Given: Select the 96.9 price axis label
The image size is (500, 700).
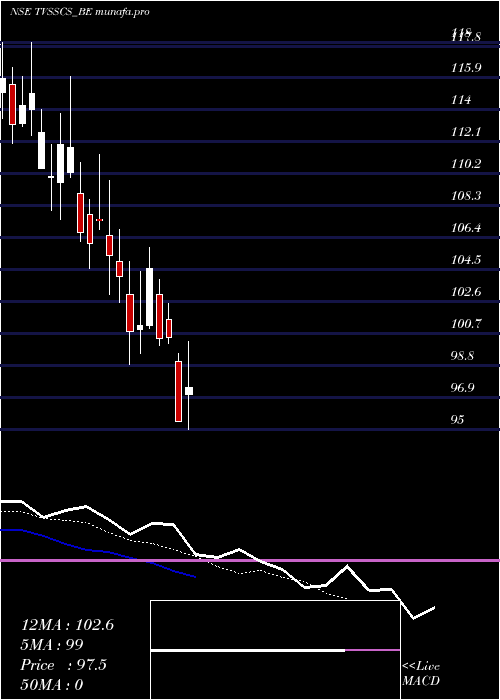Looking at the screenshot, I should [x=463, y=388].
